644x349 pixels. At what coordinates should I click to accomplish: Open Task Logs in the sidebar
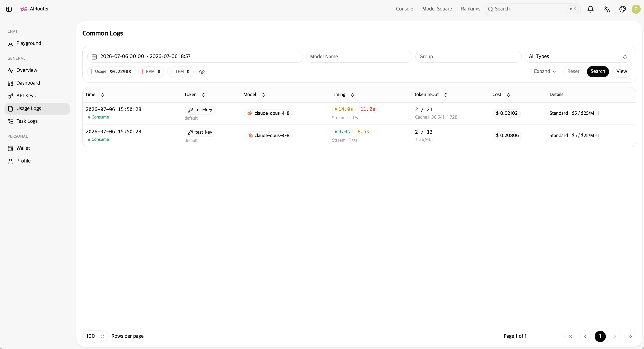coord(37,121)
